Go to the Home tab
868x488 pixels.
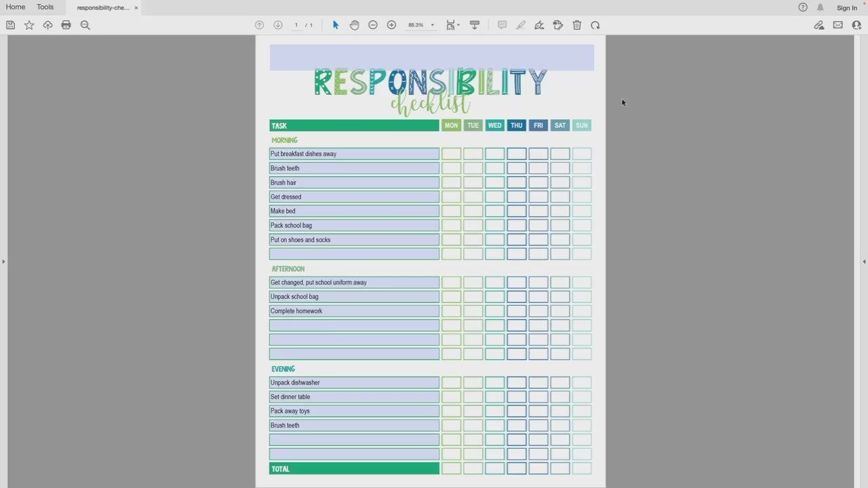16,7
